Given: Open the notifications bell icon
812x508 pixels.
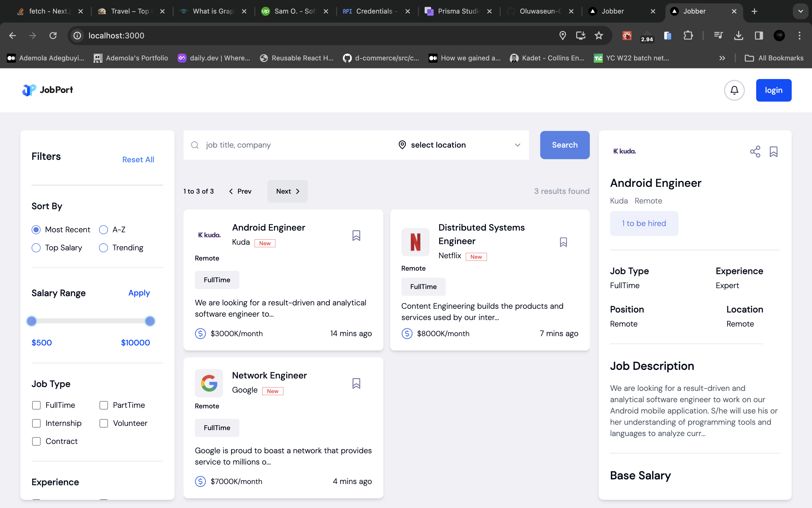Looking at the screenshot, I should [x=734, y=90].
